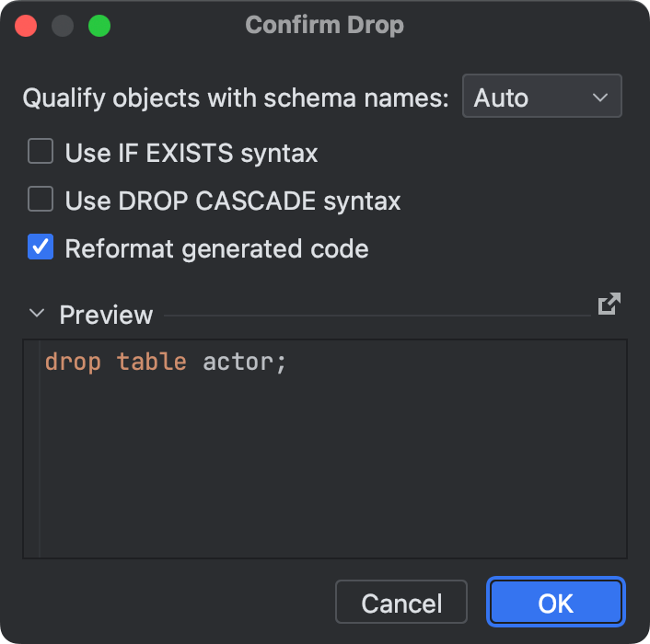Click the 'drop' keyword in preview
The width and height of the screenshot is (650, 644).
pos(72,362)
